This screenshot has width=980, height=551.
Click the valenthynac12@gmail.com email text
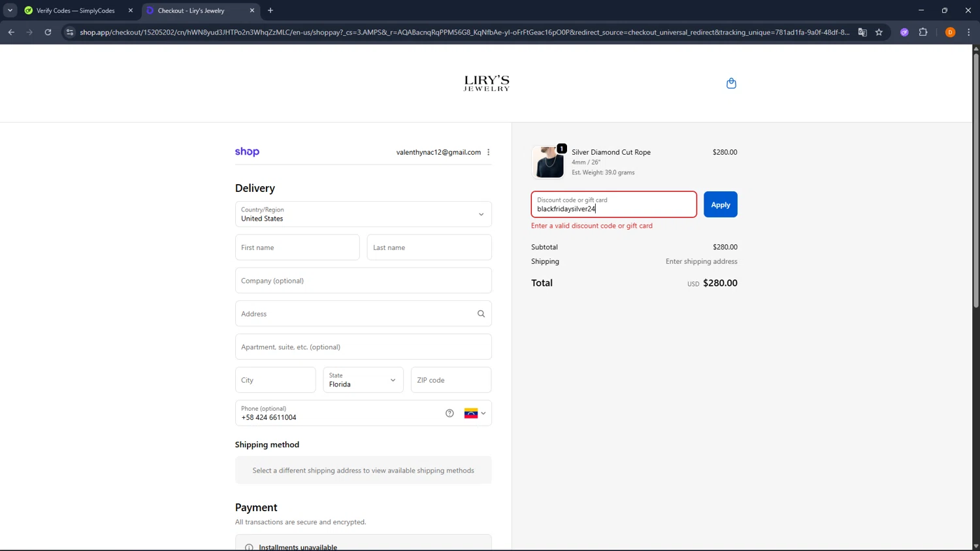coord(438,152)
